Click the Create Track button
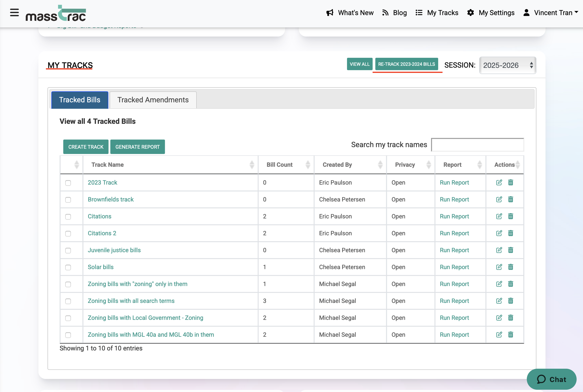Image resolution: width=583 pixels, height=392 pixels. click(86, 147)
